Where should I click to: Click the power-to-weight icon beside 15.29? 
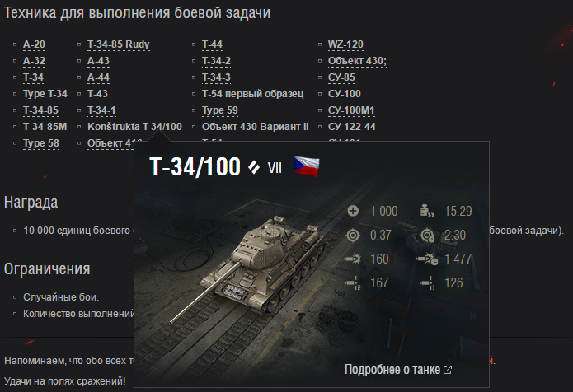point(427,211)
